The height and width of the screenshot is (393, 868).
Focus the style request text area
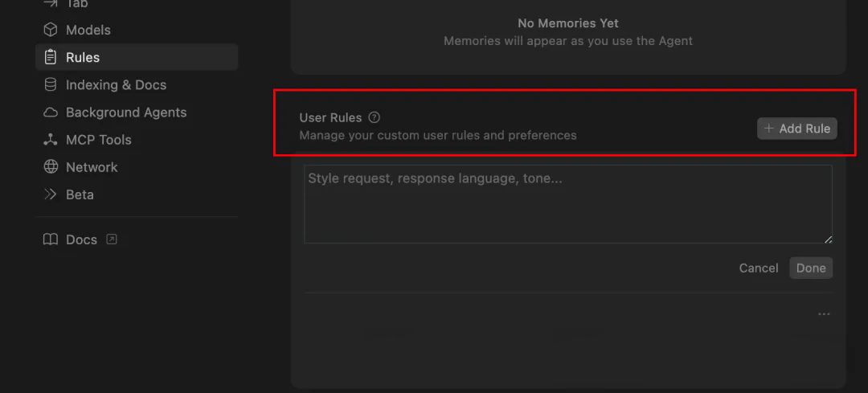click(568, 204)
